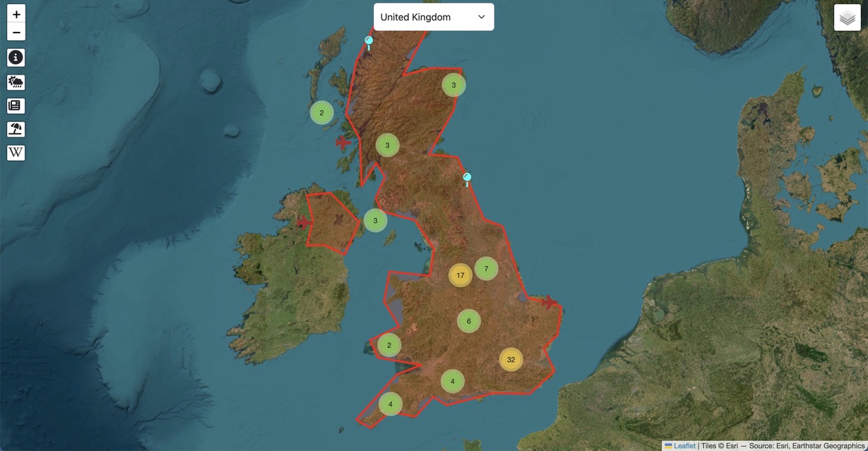Viewport: 868px width, 451px height.
Task: Open the map layers switcher icon
Action: point(847,18)
